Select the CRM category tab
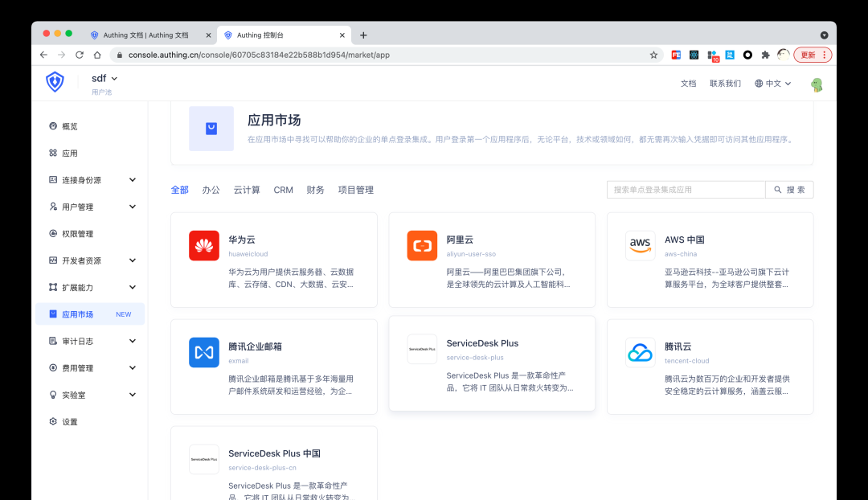Viewport: 868px width, 500px height. pos(283,190)
